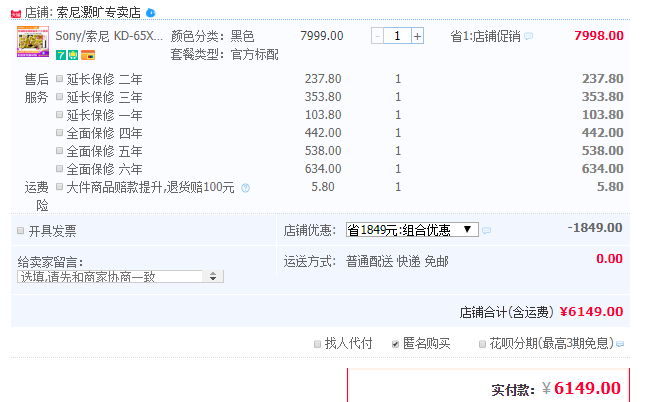Image resolution: width=649 pixels, height=402 pixels.
Task: Click the seller message input field
Action: [x=110, y=277]
